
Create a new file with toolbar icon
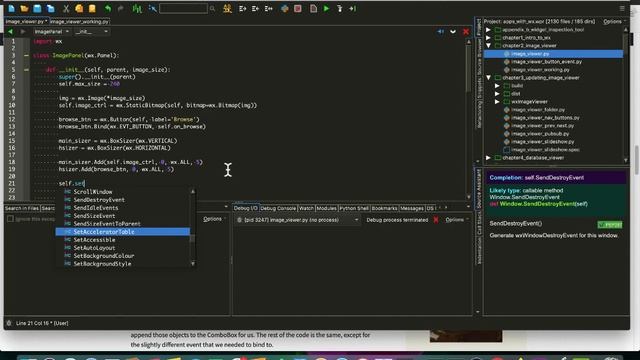point(11,8)
